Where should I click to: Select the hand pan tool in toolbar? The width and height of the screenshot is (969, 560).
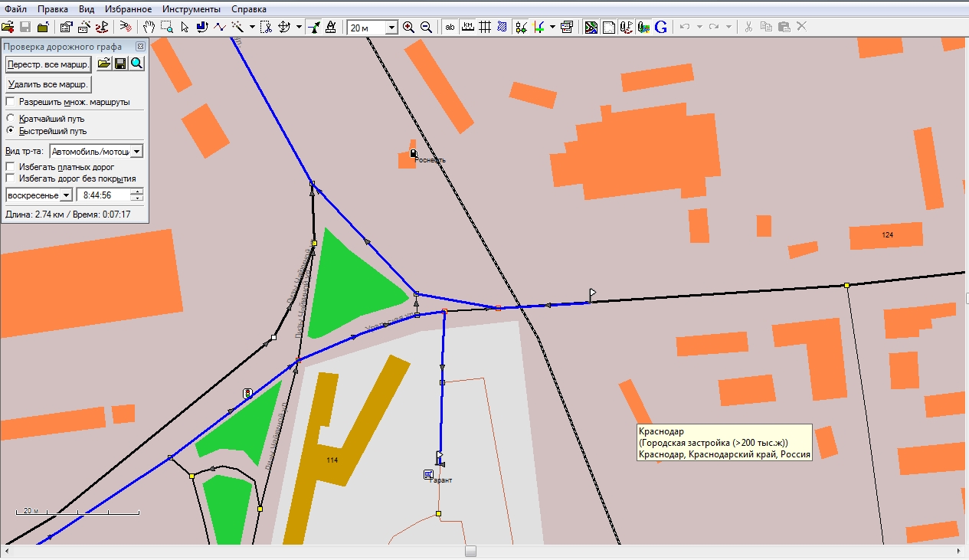tap(149, 27)
